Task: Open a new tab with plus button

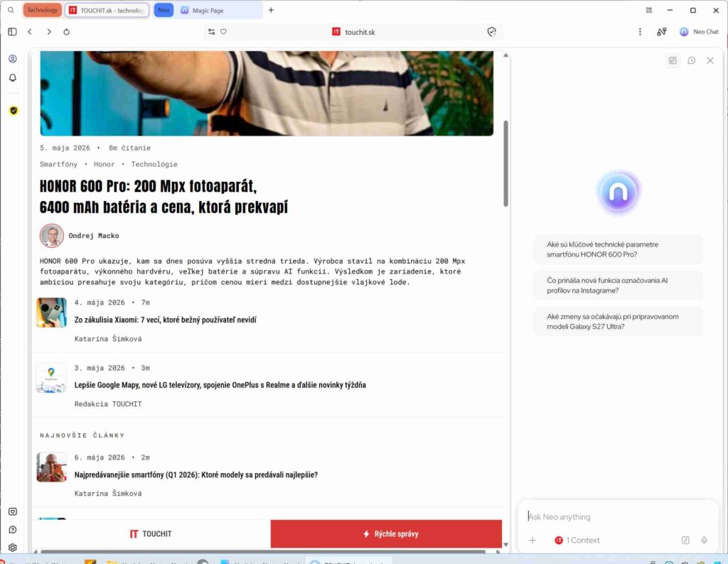Action: 271,10
